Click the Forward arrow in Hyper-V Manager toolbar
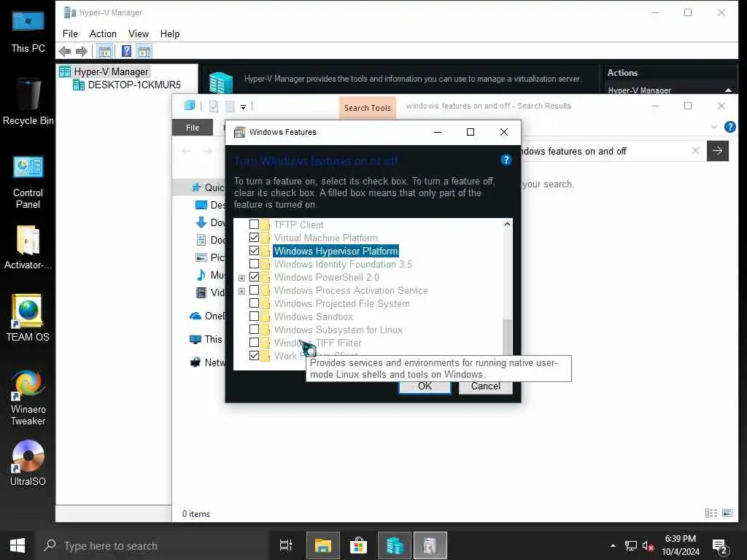This screenshot has width=747, height=560. click(82, 52)
